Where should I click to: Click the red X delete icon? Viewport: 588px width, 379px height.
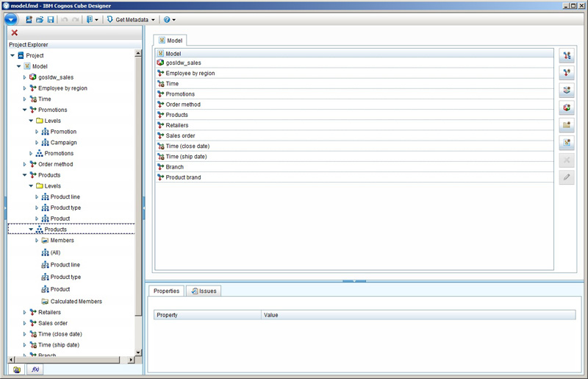pyautogui.click(x=14, y=32)
